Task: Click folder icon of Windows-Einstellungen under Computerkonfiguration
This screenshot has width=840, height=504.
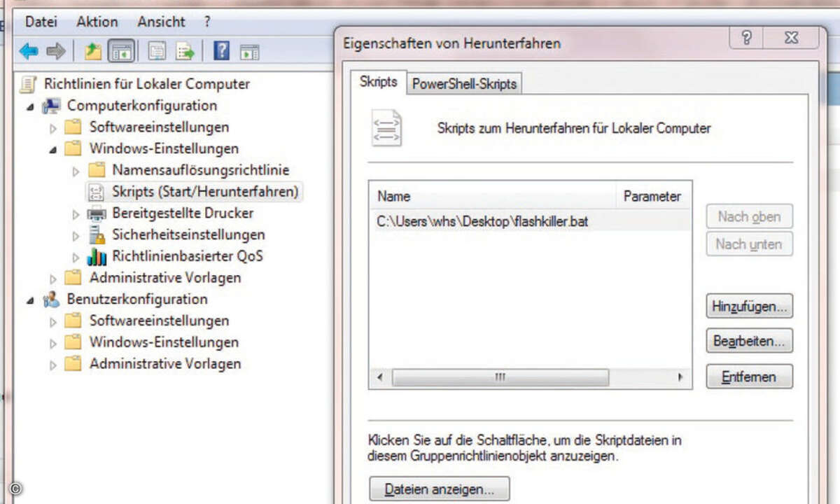Action: click(73, 148)
